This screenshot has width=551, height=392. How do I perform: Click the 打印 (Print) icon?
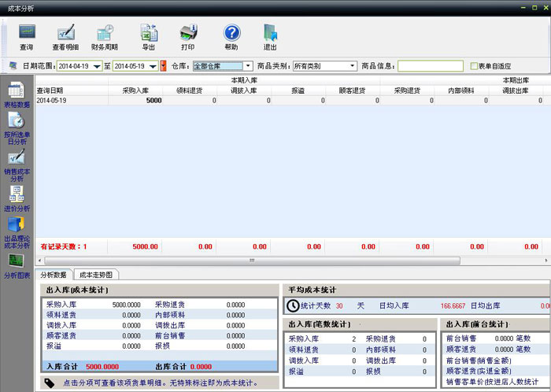point(188,36)
